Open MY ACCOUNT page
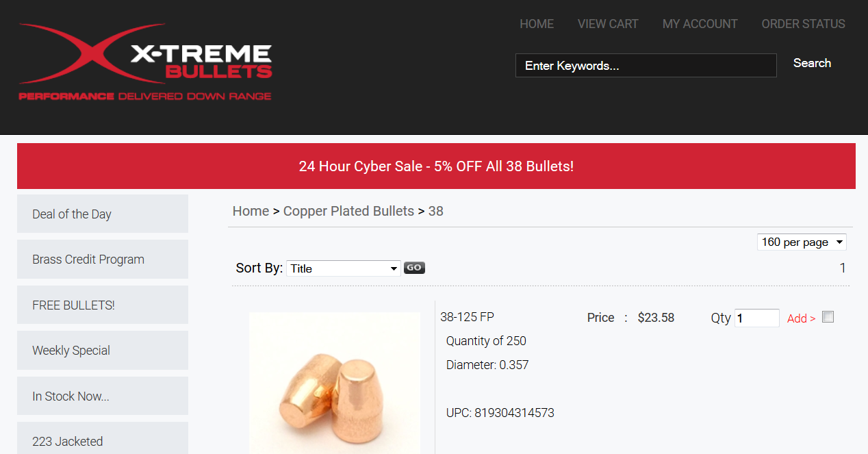Viewport: 868px width, 454px height. [700, 24]
